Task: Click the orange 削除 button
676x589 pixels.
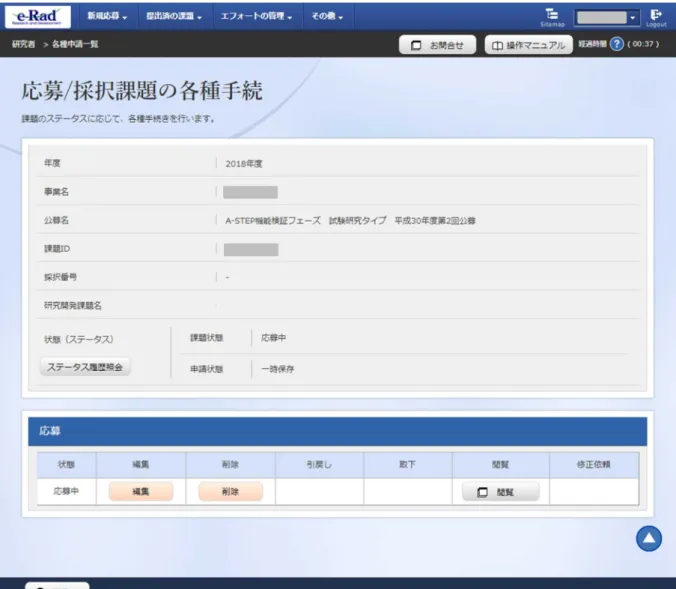Action: 231,492
